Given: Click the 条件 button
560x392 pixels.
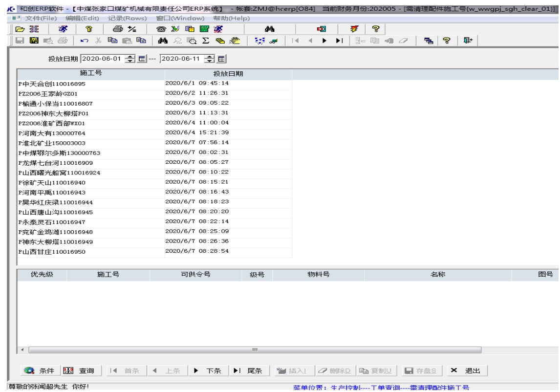Looking at the screenshot, I should (40, 371).
